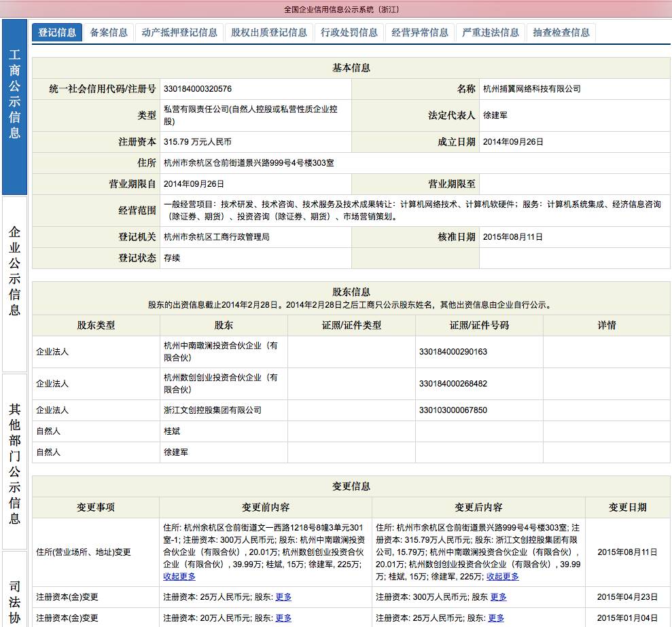Open the 行政处罚信息 tab
The image size is (672, 627).
pyautogui.click(x=349, y=33)
